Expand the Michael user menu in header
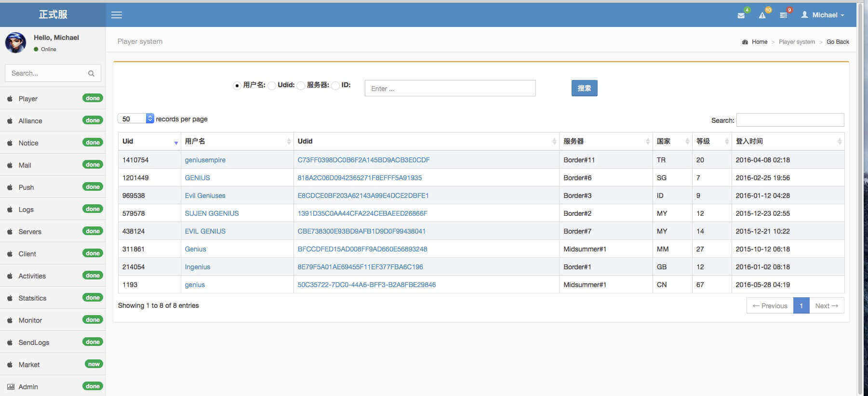The width and height of the screenshot is (868, 396). click(x=823, y=15)
